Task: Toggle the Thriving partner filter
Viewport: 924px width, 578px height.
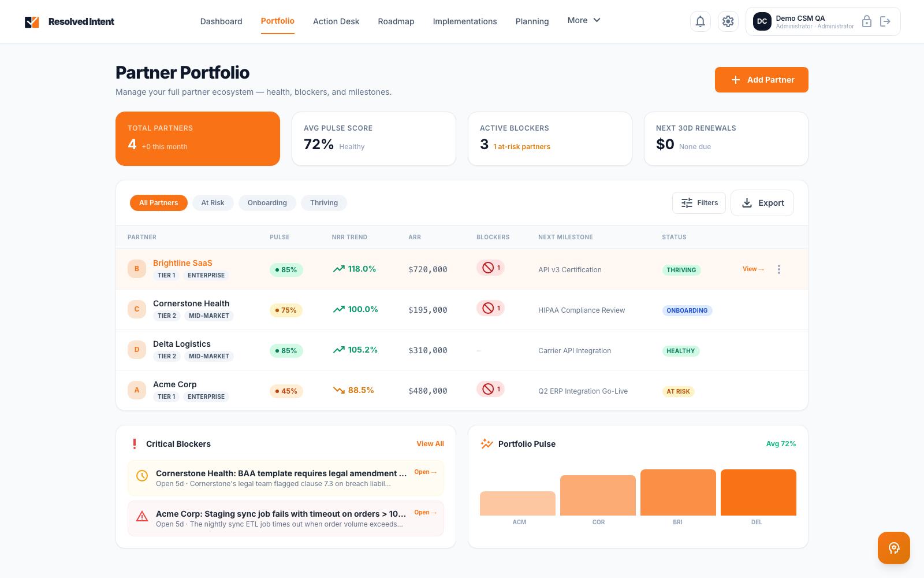Action: [323, 203]
